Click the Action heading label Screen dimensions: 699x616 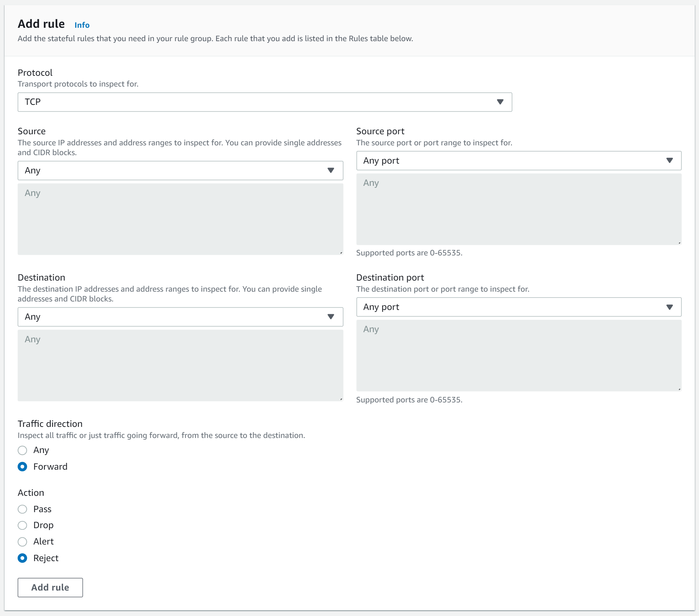[31, 493]
